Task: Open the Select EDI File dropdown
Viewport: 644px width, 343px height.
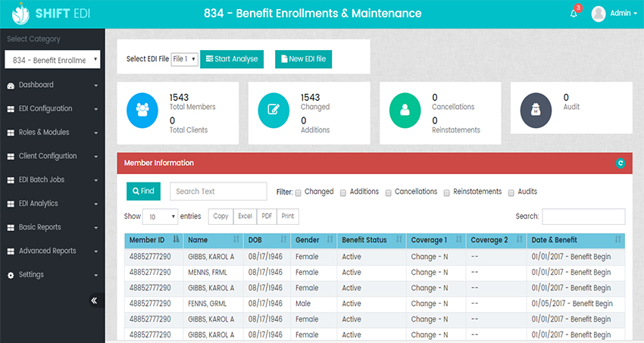Action: point(184,59)
